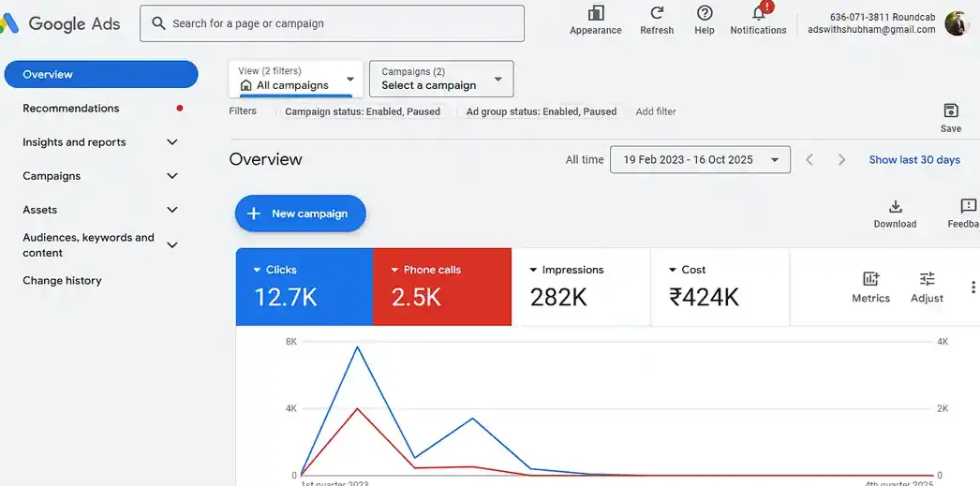Click the 282K impressions value
The height and width of the screenshot is (486, 980).
point(558,298)
